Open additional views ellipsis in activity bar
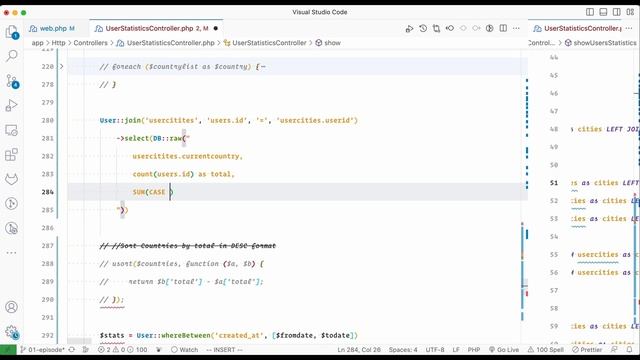The image size is (640, 360). 12,253
